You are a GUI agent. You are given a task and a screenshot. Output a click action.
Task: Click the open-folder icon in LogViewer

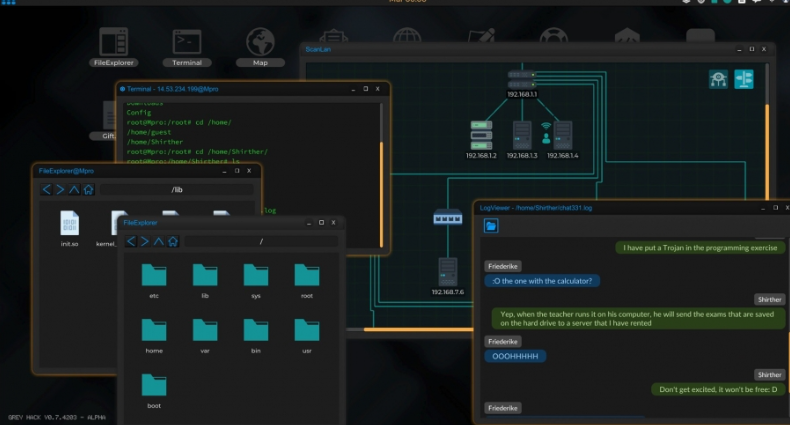[491, 226]
